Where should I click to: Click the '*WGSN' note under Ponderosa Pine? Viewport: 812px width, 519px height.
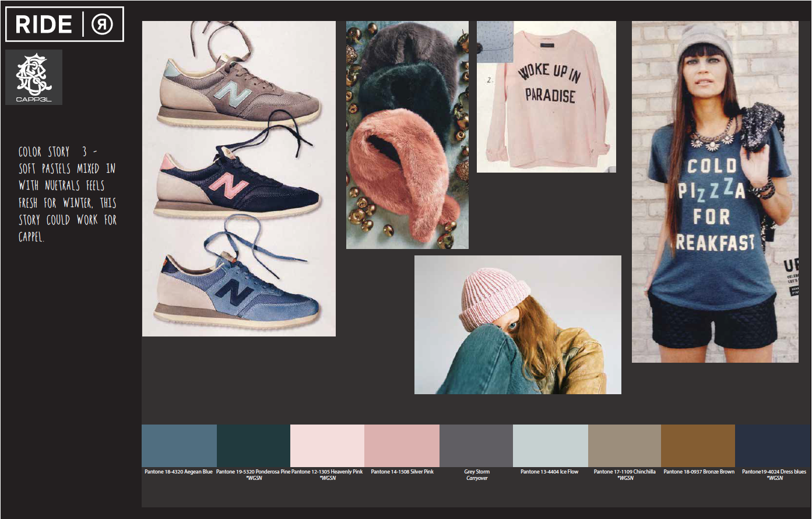(x=254, y=478)
